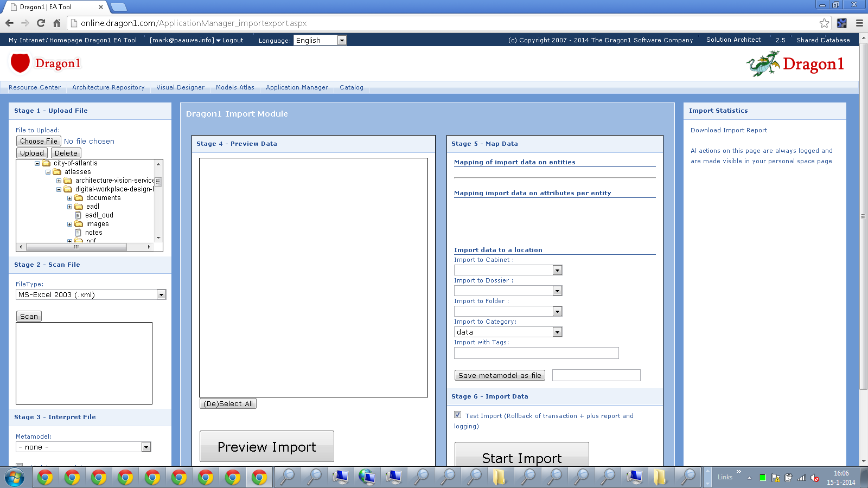Open the FileType dropdown

click(91, 294)
